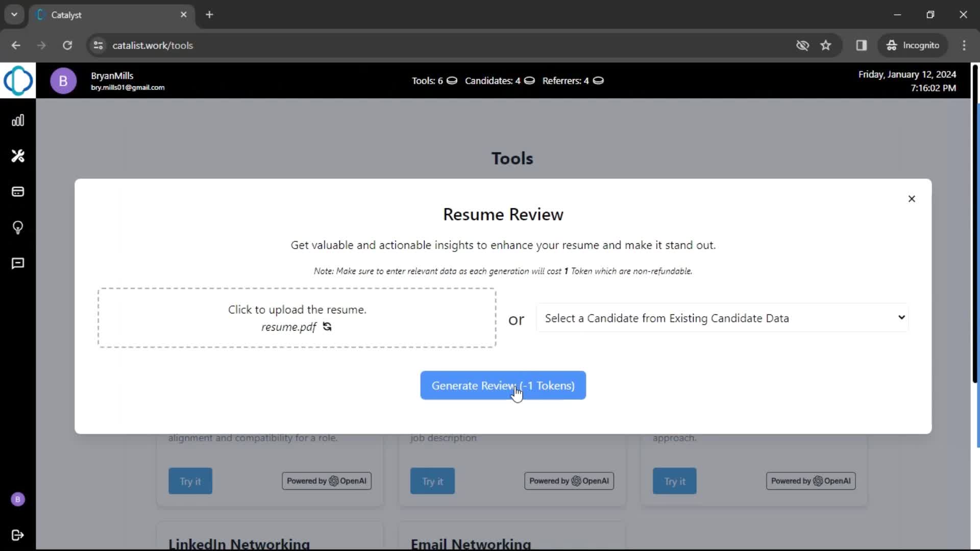Click the tools/scissors icon in sidebar

18,156
